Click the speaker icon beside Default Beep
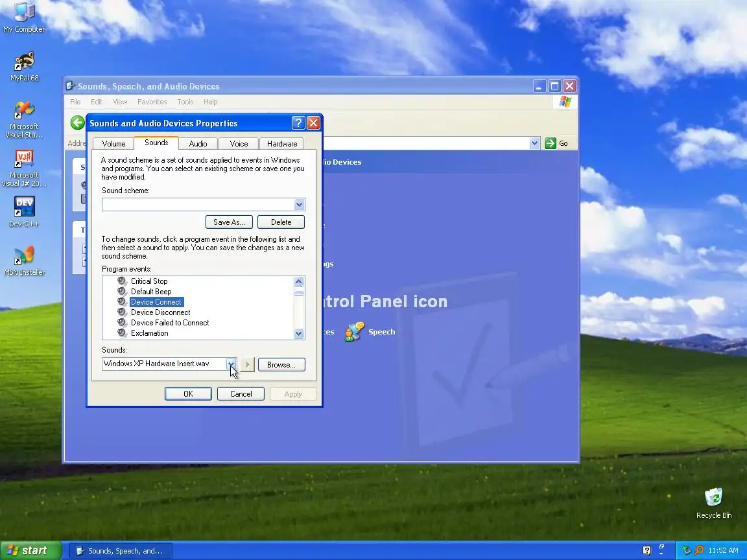 click(123, 292)
